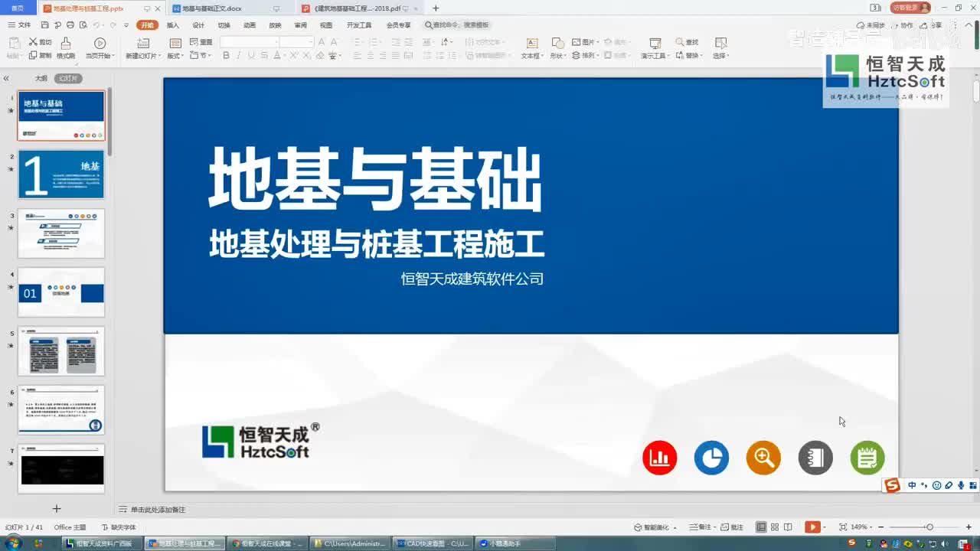Viewport: 980px width, 551px height.
Task: Click the Cut (剪切) scissors icon
Action: tap(33, 42)
